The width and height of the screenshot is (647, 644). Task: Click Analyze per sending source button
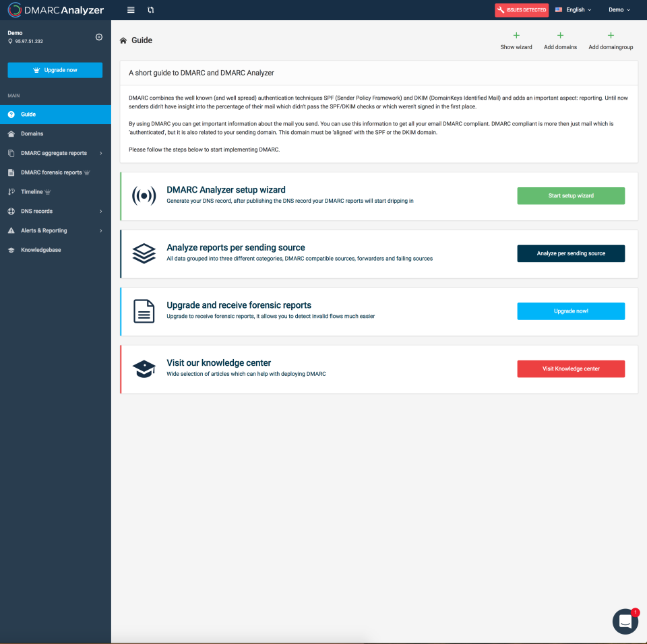571,253
